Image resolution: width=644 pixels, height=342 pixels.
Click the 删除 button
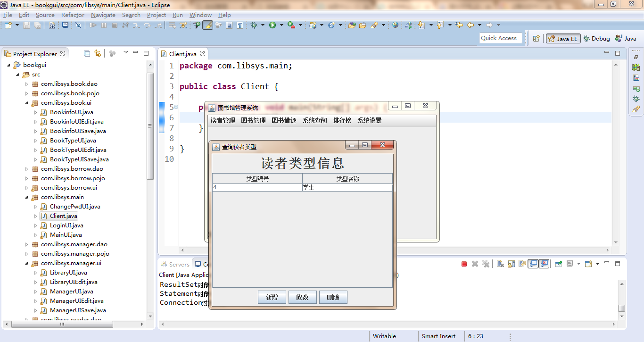333,297
